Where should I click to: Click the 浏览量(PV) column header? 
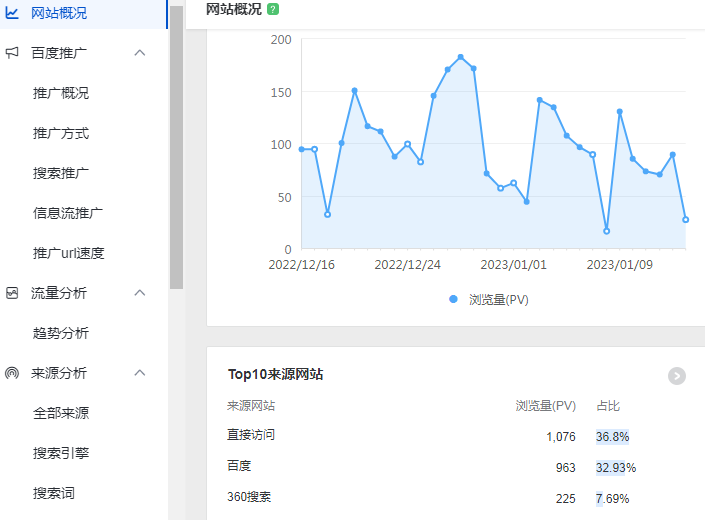(545, 406)
